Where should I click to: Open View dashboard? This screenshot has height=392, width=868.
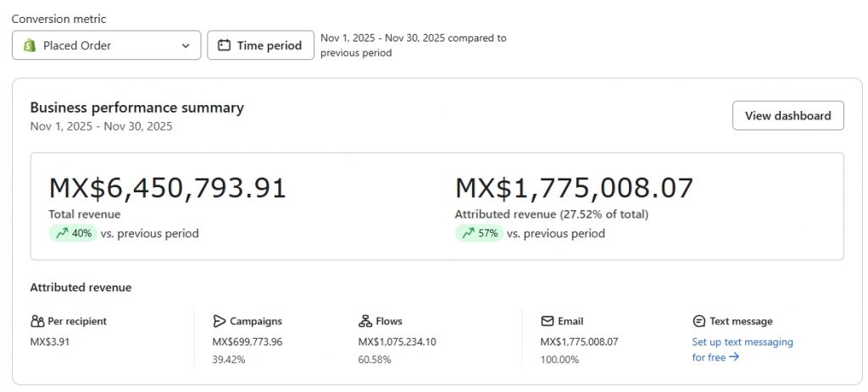(787, 115)
